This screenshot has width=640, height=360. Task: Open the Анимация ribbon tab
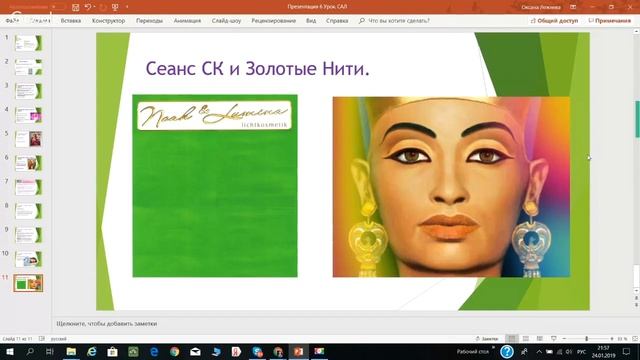coord(187,20)
